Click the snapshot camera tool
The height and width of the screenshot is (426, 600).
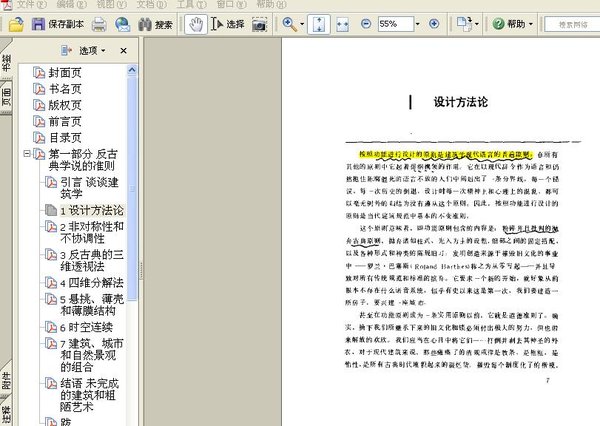point(259,23)
